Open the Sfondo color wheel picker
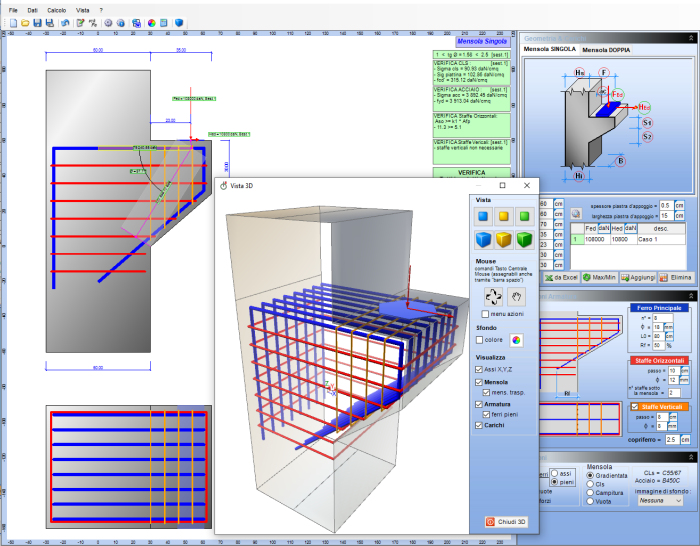Screen dimensions: 700x546 point(516,340)
